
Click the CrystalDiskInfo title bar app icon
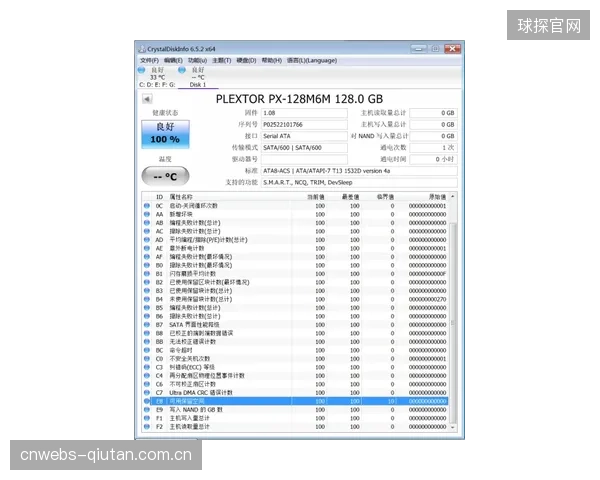142,49
